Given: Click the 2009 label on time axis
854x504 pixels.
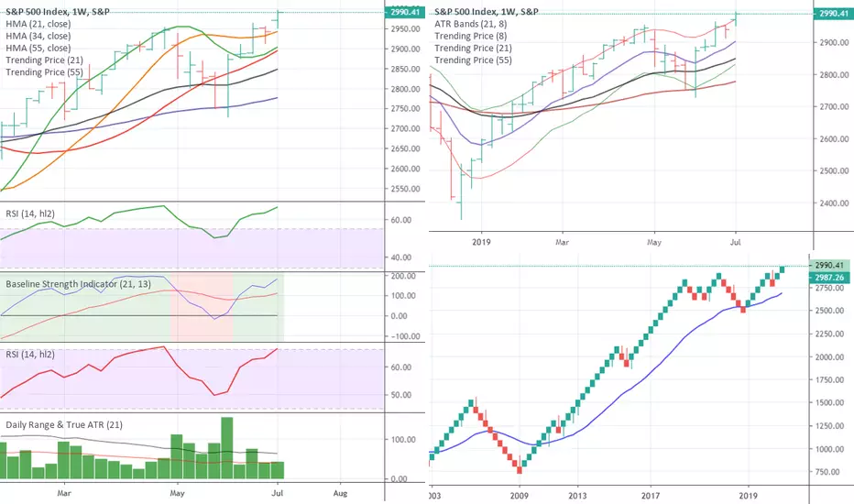Looking at the screenshot, I should pos(519,496).
